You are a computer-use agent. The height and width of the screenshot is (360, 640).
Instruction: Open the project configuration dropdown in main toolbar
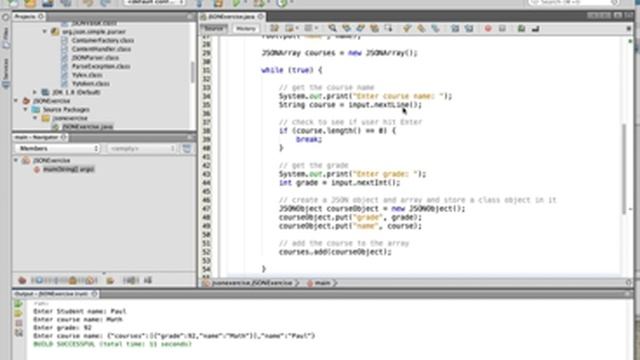[x=154, y=2]
